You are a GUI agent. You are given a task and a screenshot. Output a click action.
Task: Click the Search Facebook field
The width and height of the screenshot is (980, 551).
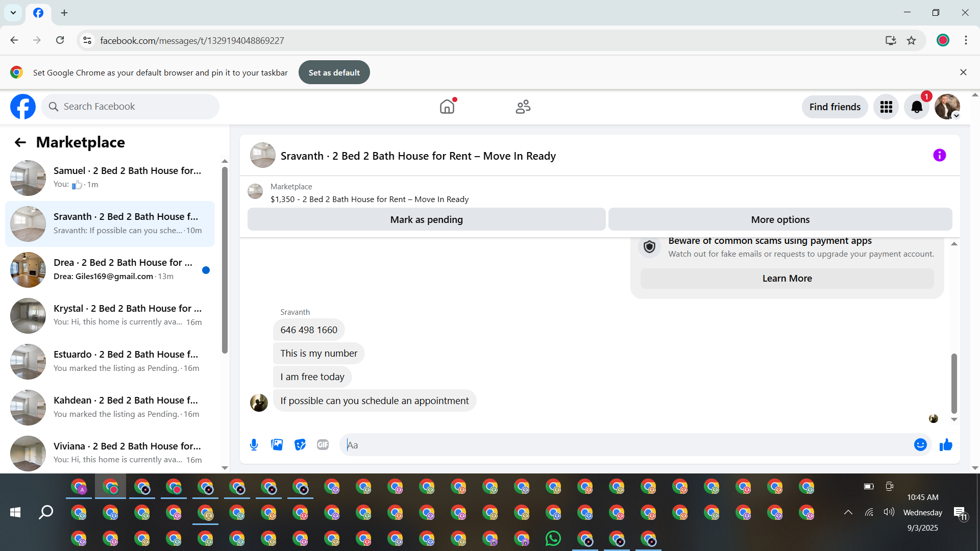[130, 107]
